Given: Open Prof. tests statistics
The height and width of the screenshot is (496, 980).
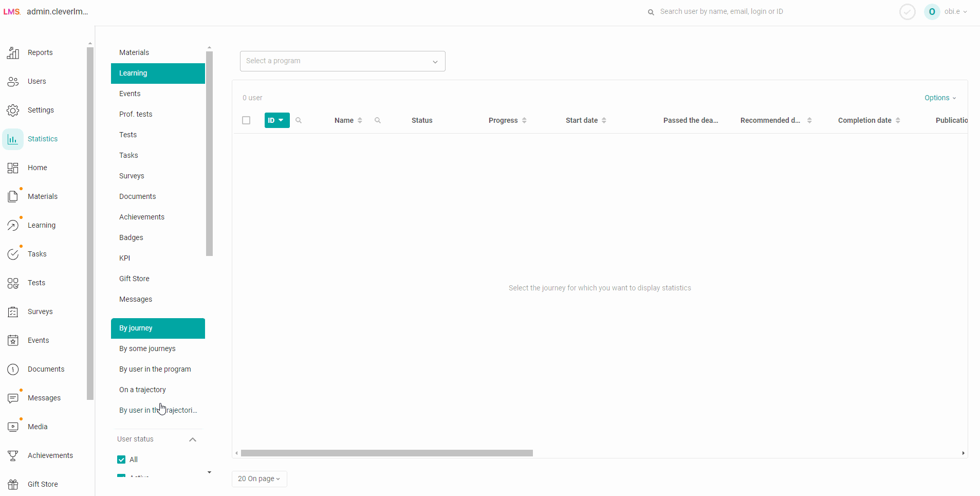Looking at the screenshot, I should tap(158, 114).
